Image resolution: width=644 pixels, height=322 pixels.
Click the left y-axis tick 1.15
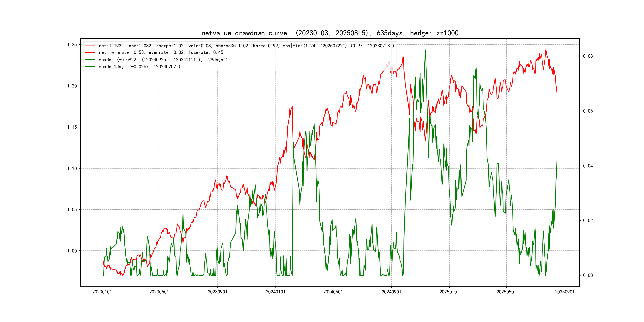click(72, 127)
